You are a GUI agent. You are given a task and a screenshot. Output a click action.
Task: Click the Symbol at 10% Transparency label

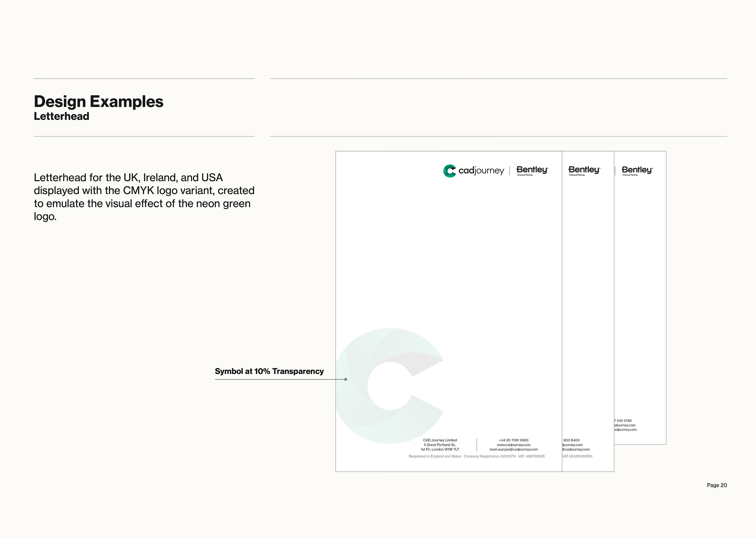coord(269,371)
